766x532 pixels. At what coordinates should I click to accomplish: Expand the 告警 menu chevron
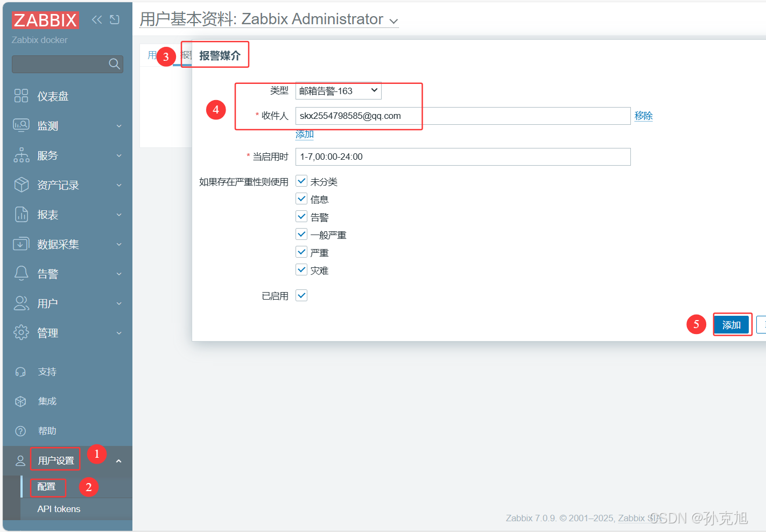119,274
